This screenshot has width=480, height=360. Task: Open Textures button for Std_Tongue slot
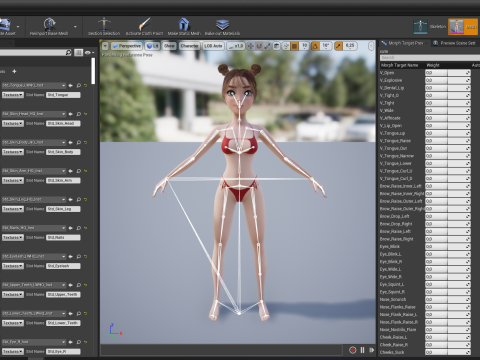pyautogui.click(x=13, y=95)
